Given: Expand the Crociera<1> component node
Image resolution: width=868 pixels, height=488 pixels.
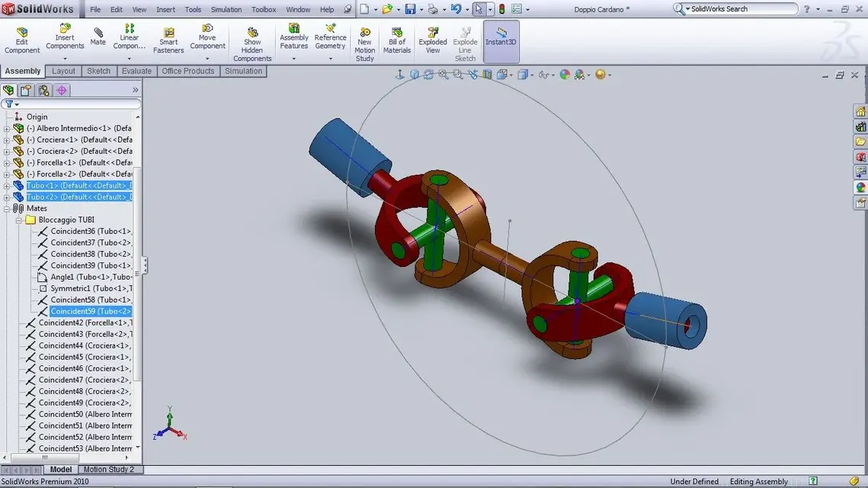Looking at the screenshot, I should pos(7,140).
